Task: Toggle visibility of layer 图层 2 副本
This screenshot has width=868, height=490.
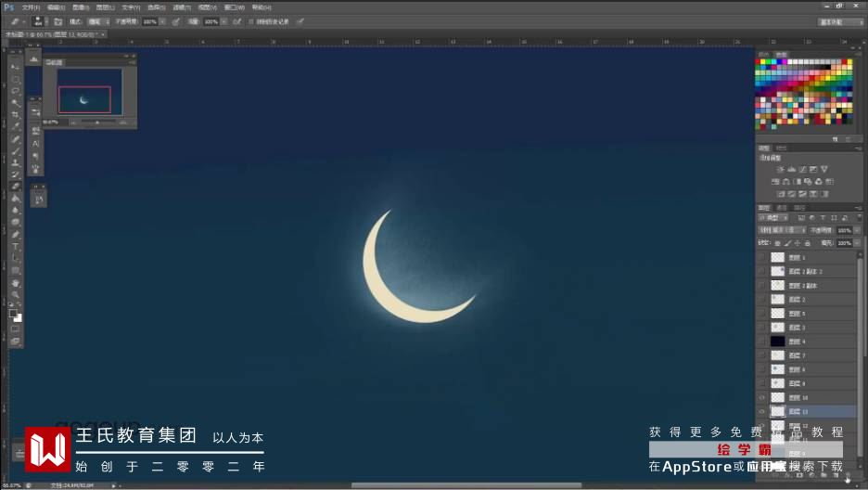Action: tap(761, 285)
